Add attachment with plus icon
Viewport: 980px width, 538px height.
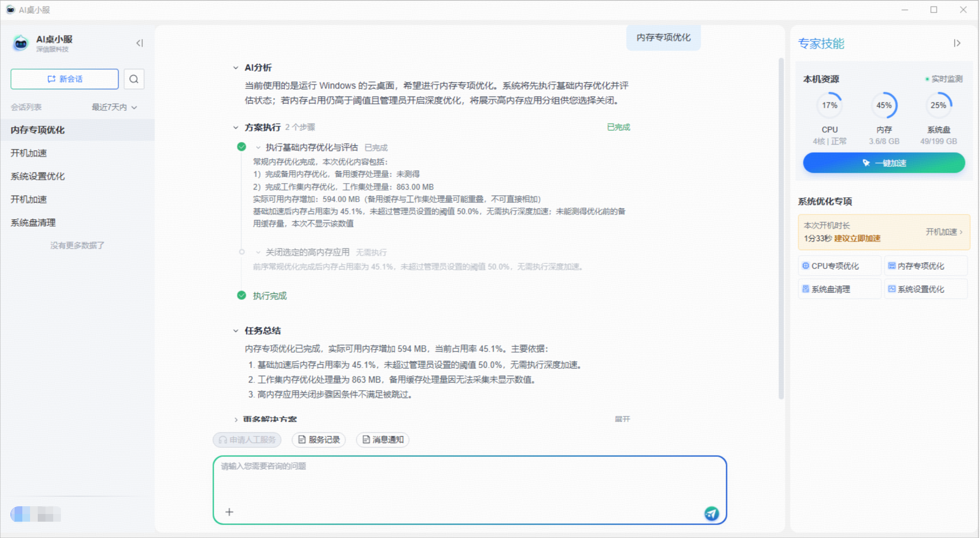[x=229, y=512]
